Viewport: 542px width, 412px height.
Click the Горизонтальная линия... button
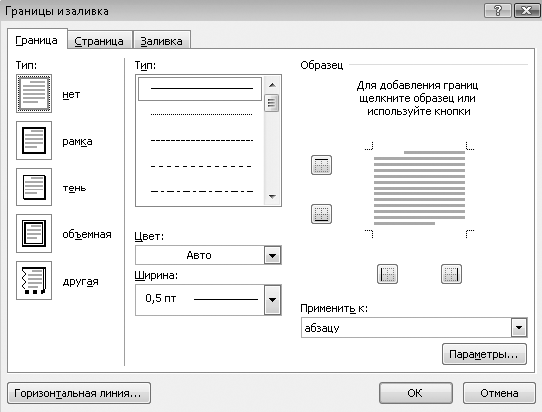[79, 393]
